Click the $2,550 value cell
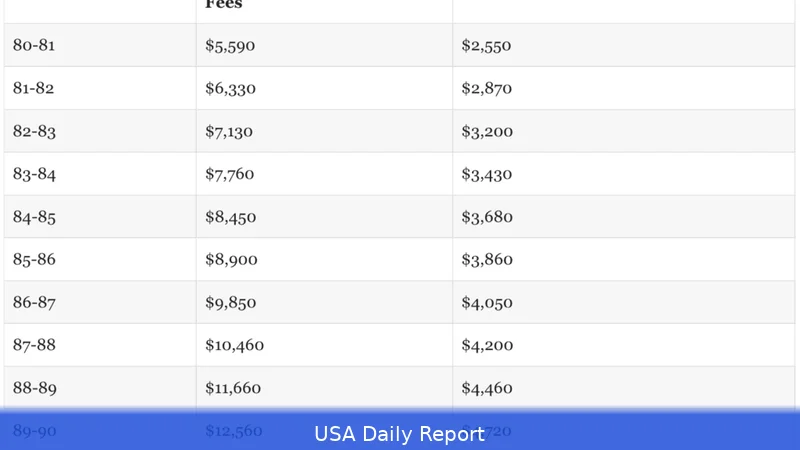 (486, 45)
